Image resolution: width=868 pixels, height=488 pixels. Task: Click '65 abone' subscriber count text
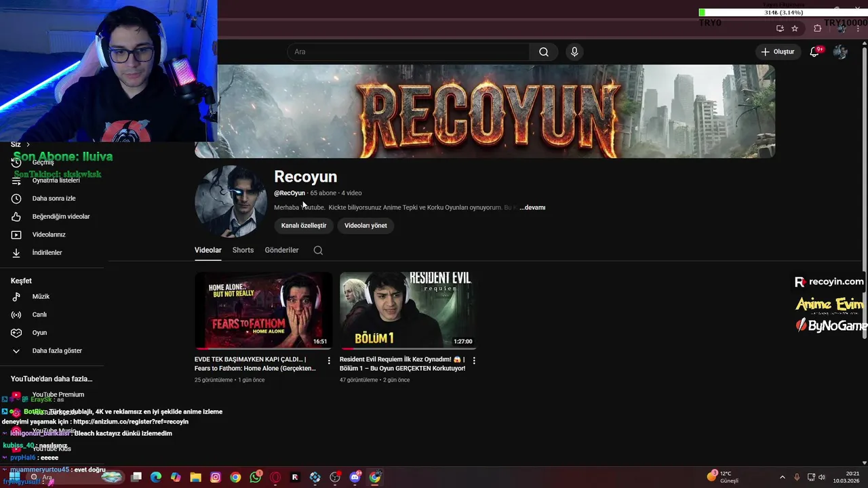point(323,193)
